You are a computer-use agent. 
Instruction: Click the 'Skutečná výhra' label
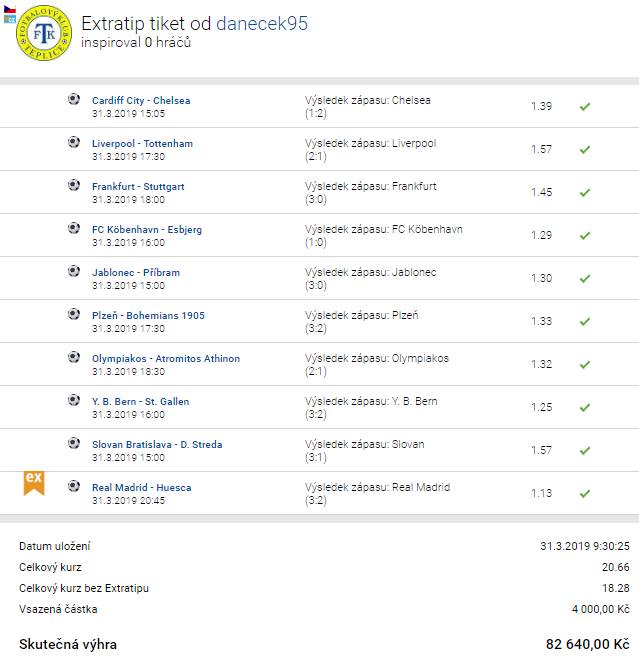(x=68, y=644)
